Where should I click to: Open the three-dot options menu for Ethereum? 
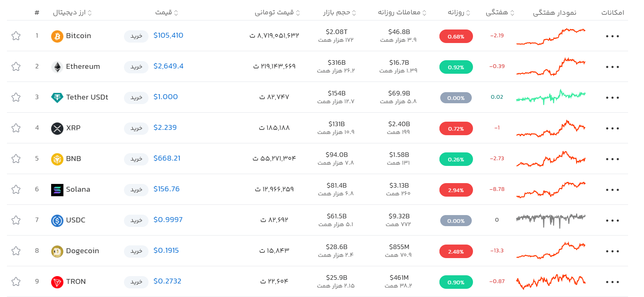click(612, 67)
